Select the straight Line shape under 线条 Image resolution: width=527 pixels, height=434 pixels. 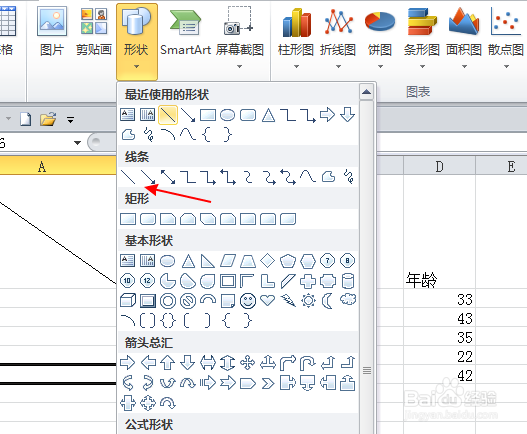pyautogui.click(x=128, y=177)
